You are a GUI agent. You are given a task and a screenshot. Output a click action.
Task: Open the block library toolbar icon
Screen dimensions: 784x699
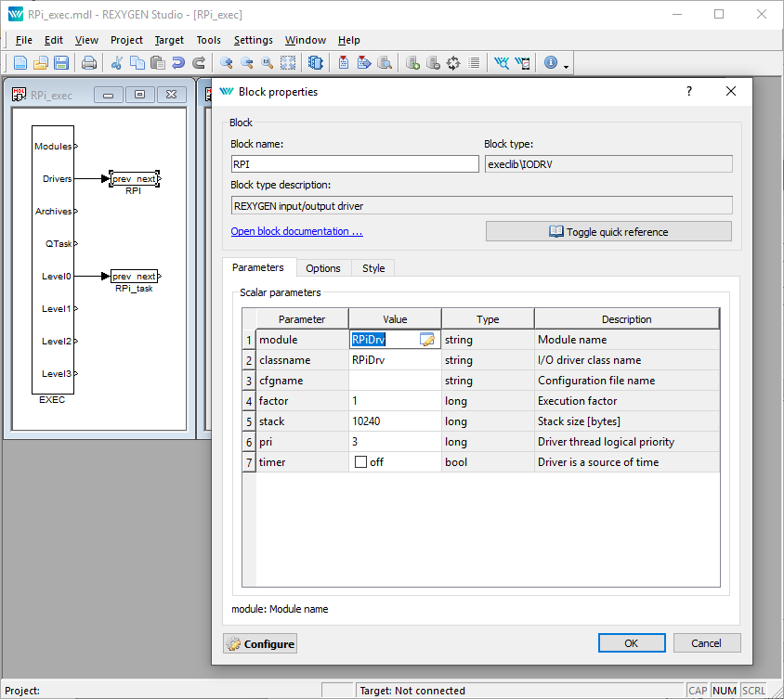coord(316,63)
